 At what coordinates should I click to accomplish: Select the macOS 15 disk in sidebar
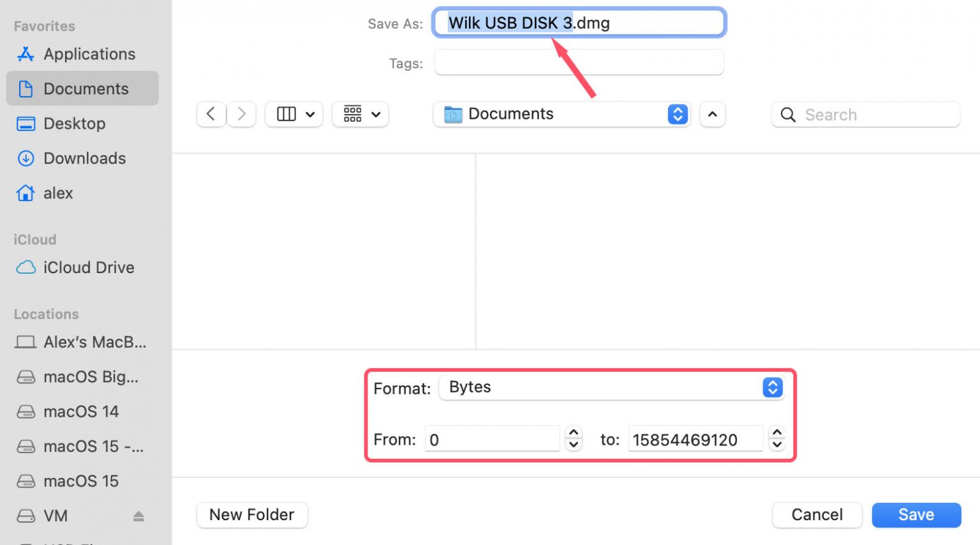pos(80,481)
